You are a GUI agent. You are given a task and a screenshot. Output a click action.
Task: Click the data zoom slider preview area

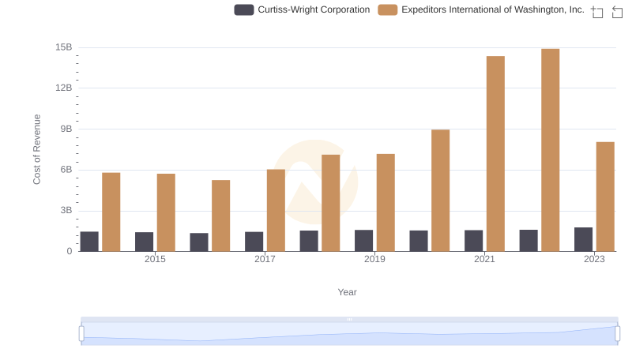click(349, 334)
